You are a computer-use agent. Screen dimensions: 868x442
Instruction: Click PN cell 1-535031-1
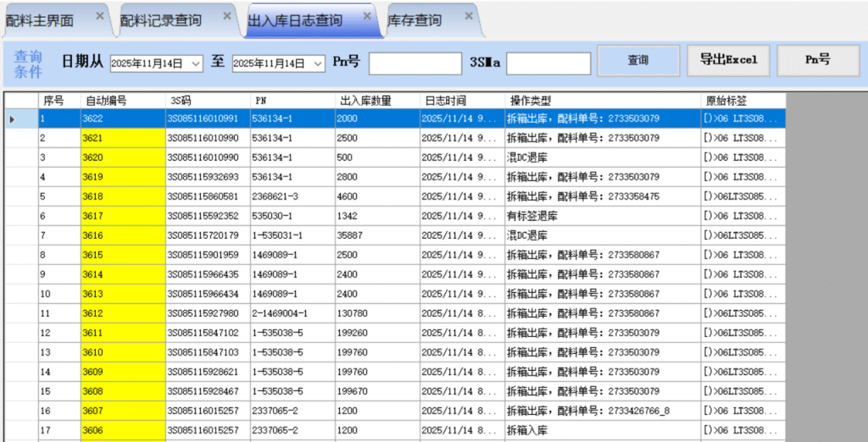[x=292, y=235]
